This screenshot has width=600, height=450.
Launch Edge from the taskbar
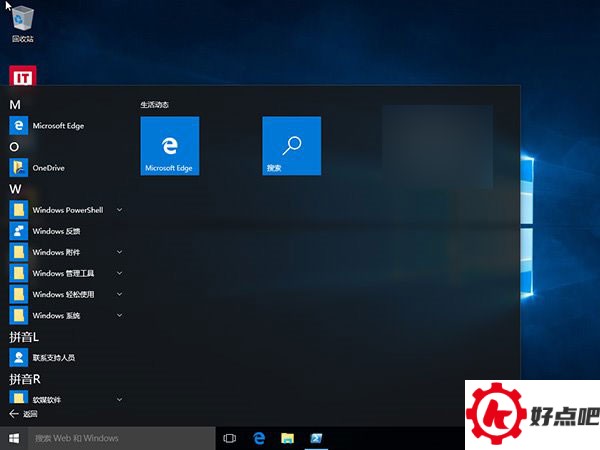coord(259,438)
